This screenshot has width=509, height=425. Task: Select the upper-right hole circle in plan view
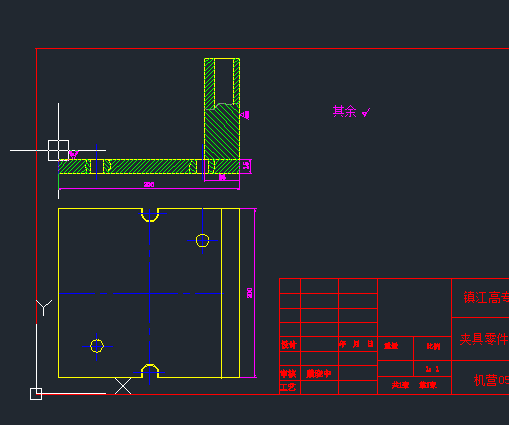click(202, 240)
